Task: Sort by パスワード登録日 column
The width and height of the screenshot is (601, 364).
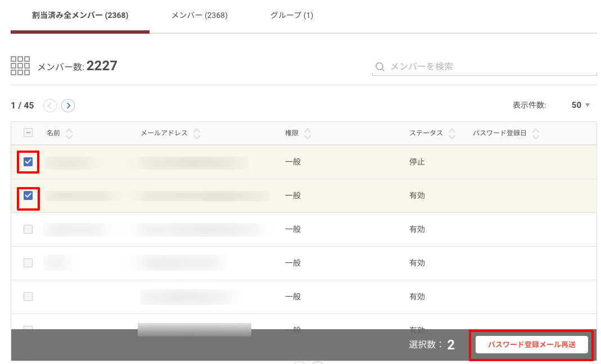Action: [x=536, y=133]
